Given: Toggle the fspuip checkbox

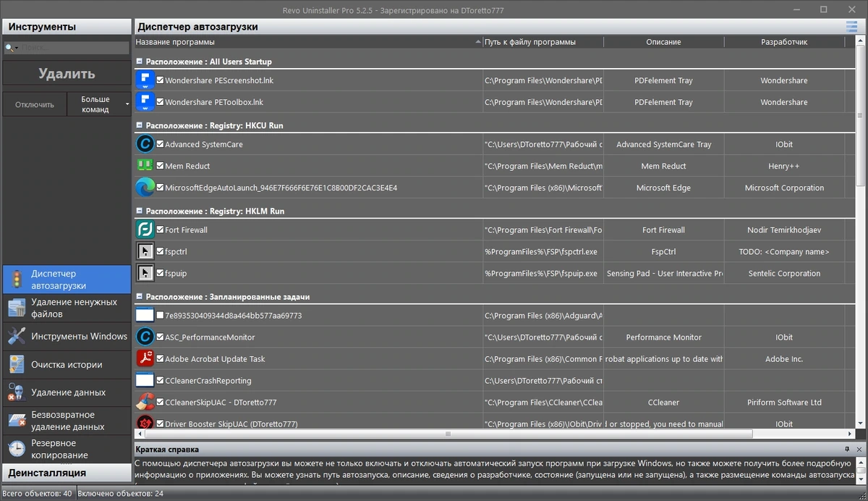Looking at the screenshot, I should point(161,273).
